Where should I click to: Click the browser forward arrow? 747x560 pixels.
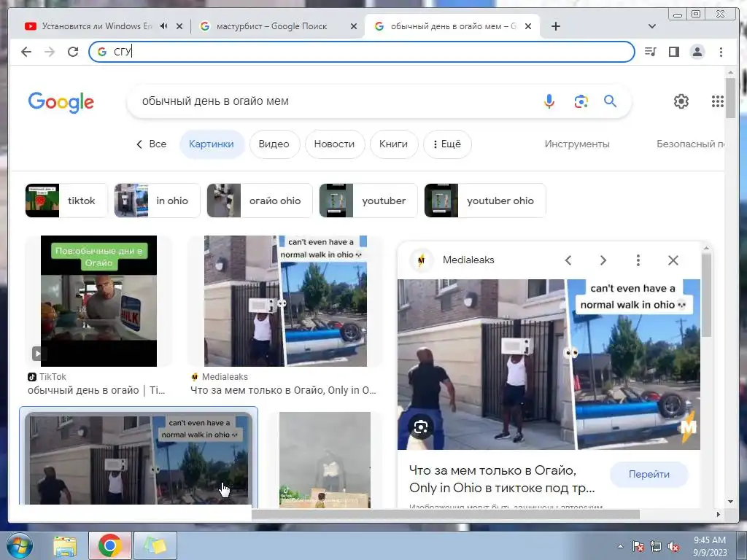pos(50,52)
